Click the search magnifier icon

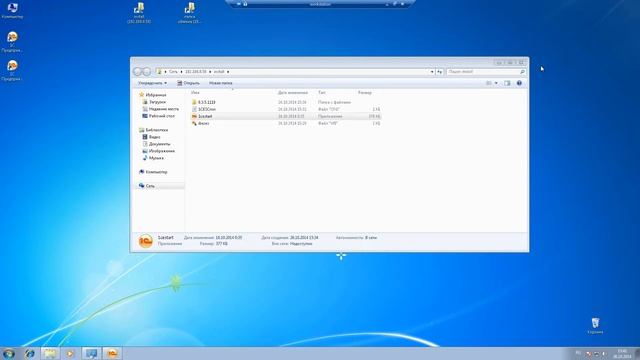522,72
